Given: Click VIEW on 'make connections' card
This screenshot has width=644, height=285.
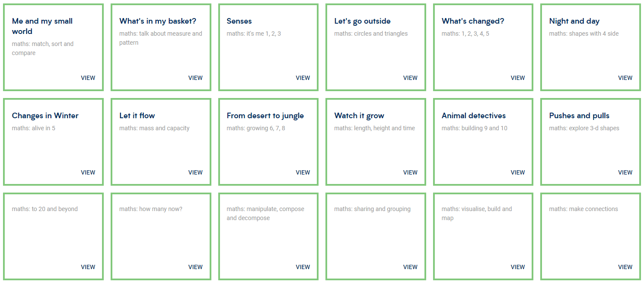Looking at the screenshot, I should 625,267.
